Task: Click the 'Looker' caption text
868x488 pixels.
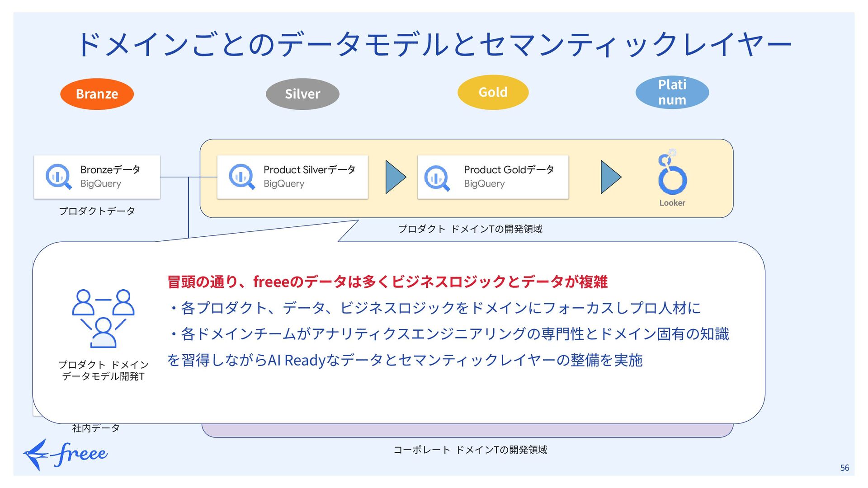Action: (x=672, y=203)
